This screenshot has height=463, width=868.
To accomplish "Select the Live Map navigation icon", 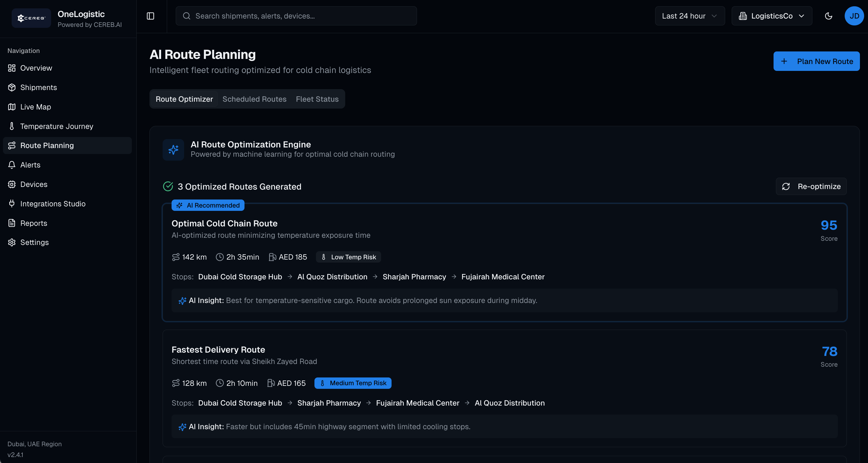I will click(11, 106).
